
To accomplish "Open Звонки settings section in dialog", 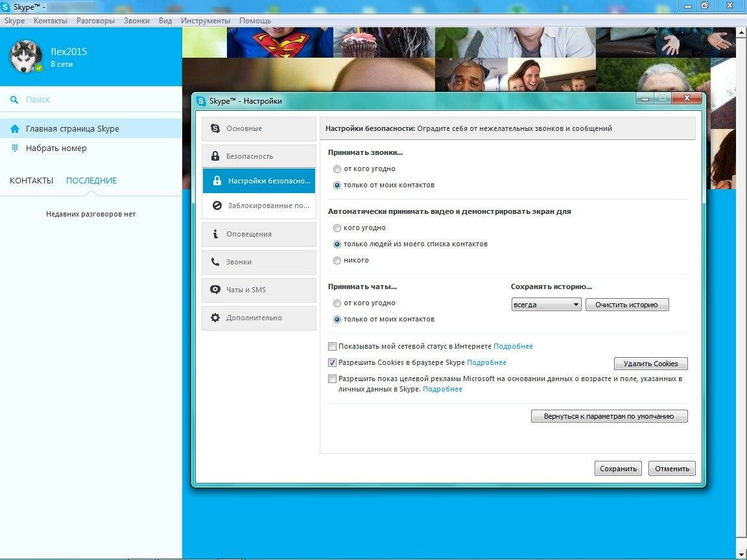I will (259, 262).
